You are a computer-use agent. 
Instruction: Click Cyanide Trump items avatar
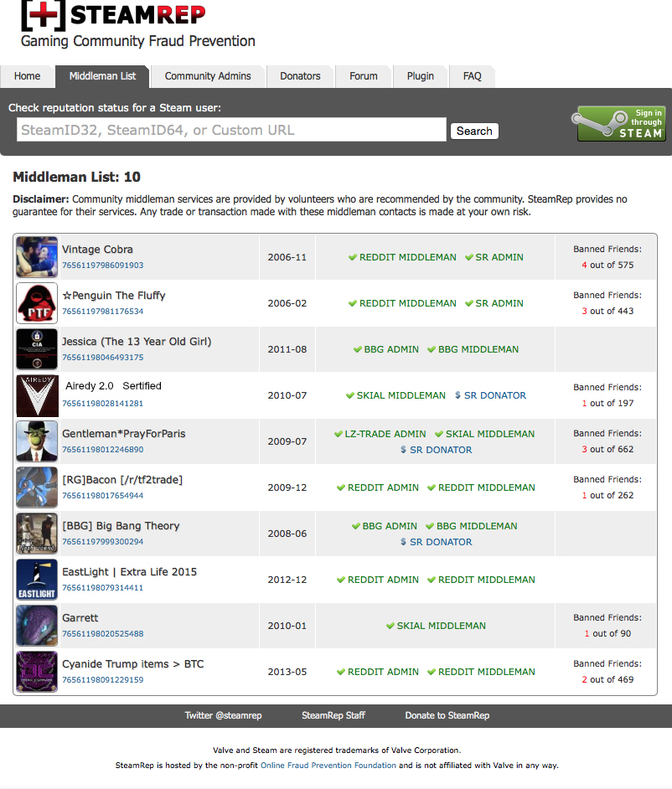tap(37, 672)
